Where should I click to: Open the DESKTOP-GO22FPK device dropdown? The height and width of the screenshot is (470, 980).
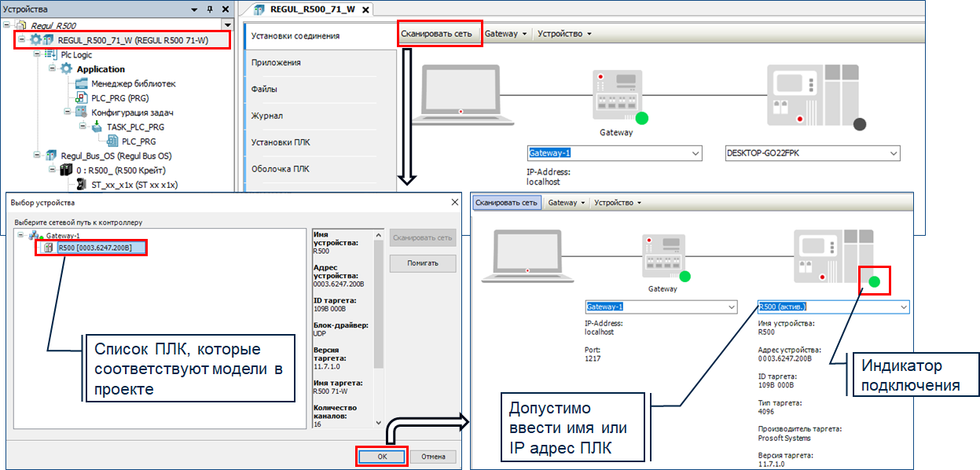tap(892, 153)
